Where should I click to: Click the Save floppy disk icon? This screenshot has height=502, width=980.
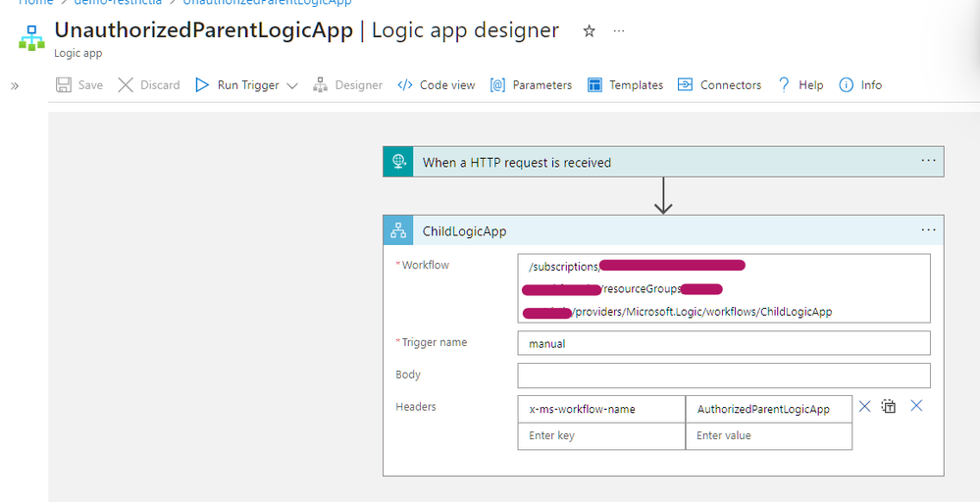63,85
